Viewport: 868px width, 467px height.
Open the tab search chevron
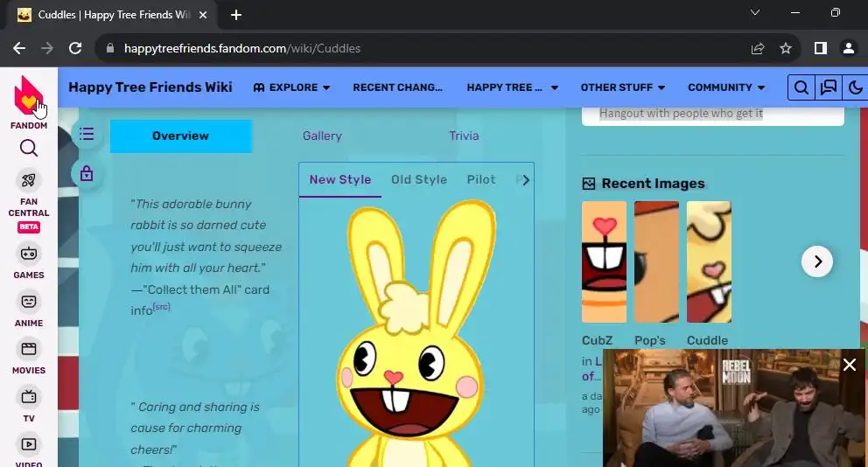755,12
